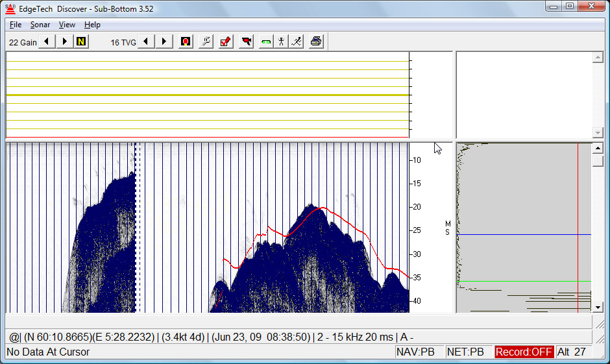610x364 pixels.
Task: Click the yellow N normalize button
Action: click(81, 42)
